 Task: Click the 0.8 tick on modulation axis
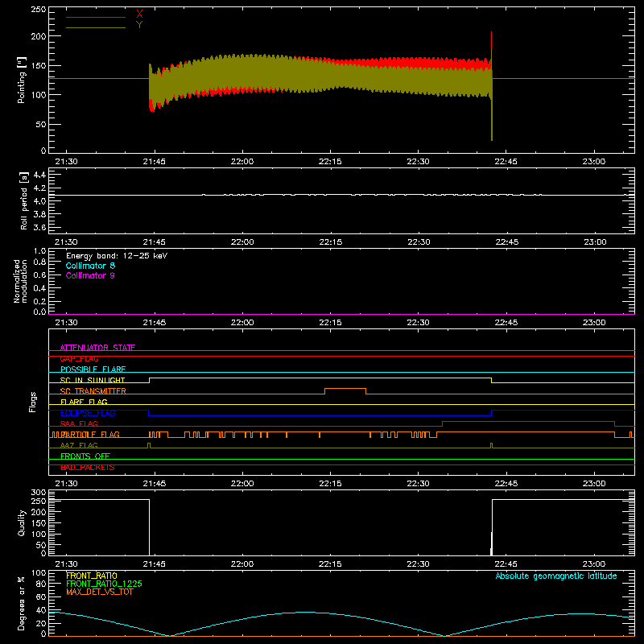click(39, 262)
